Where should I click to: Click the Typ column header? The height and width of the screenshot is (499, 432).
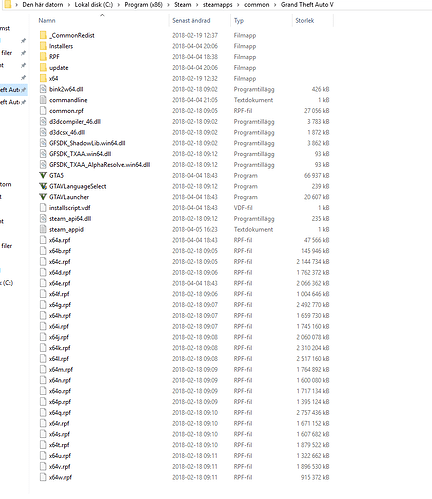click(239, 21)
